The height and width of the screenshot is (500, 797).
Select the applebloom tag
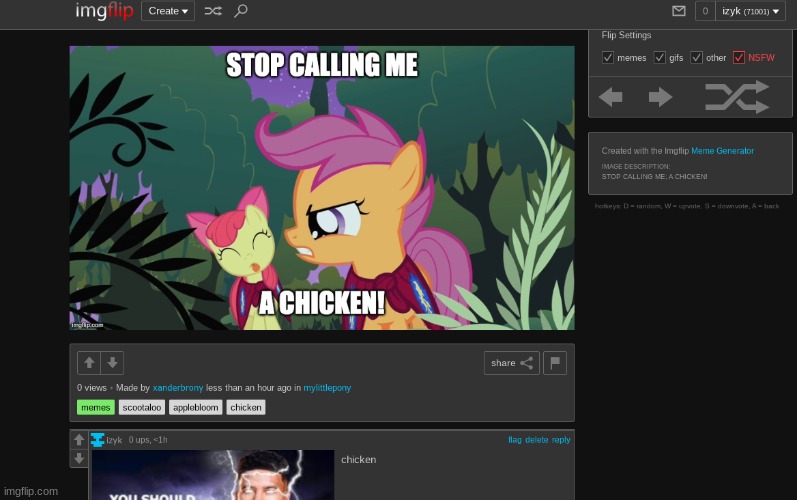point(196,408)
